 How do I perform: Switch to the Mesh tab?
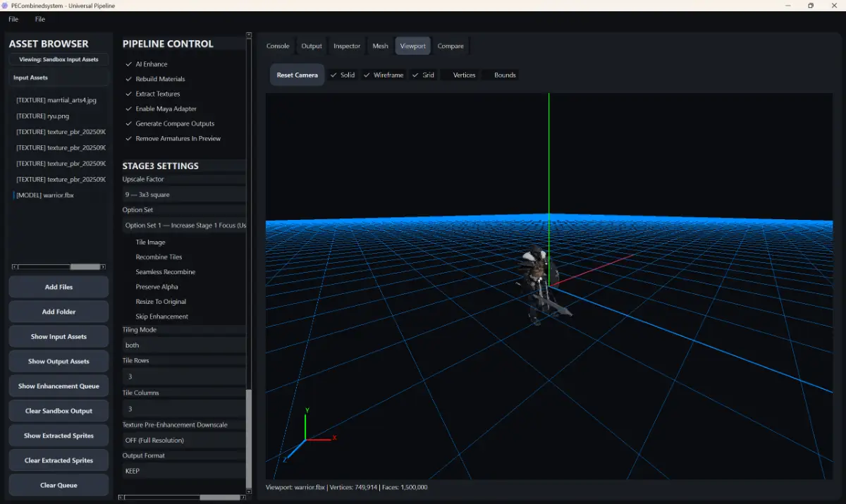click(x=381, y=46)
